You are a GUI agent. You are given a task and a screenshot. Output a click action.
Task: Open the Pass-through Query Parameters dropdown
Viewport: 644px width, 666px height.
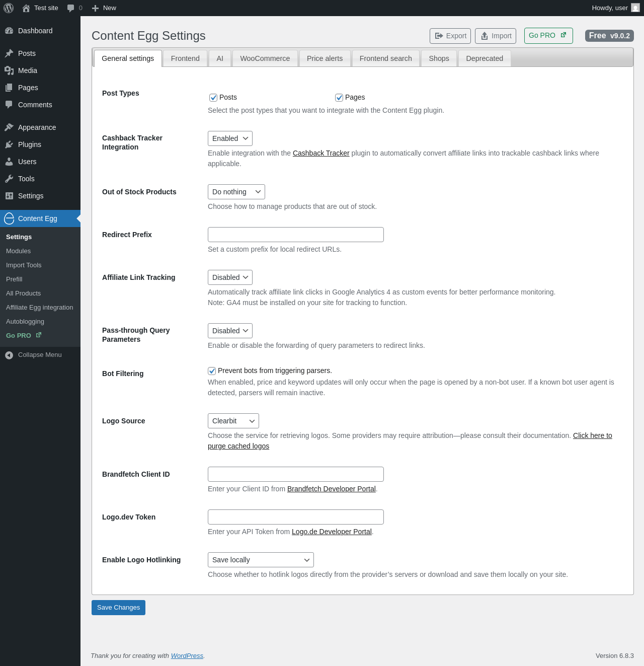230,331
